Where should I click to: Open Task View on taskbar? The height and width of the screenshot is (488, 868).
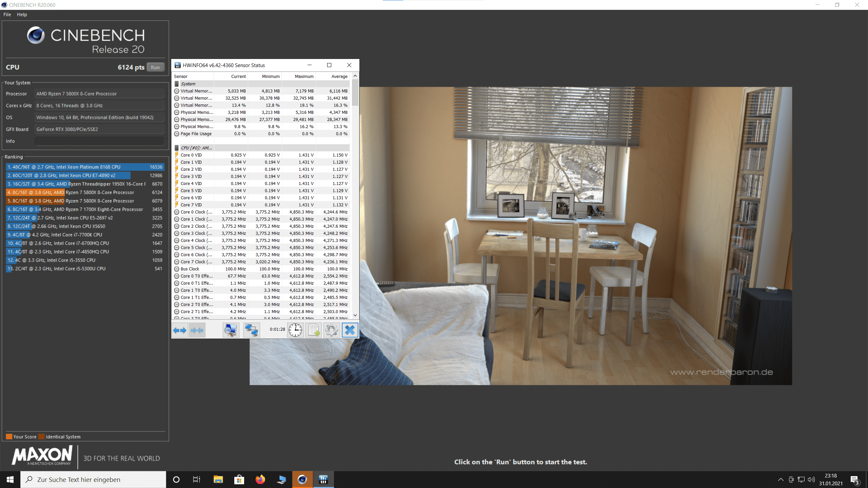[197, 480]
